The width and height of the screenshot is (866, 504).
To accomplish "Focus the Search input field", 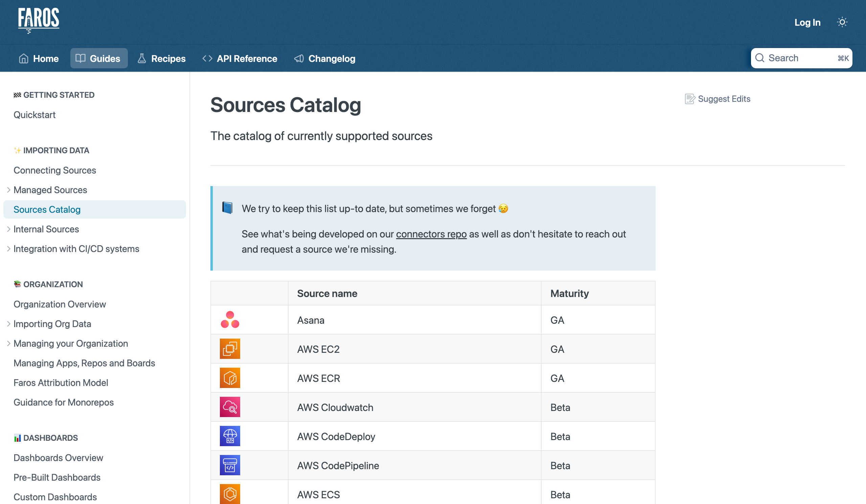I will click(801, 58).
